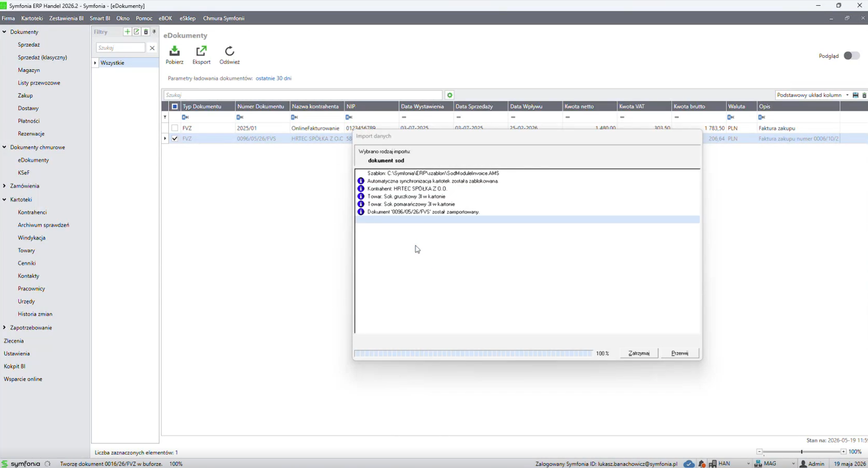868x468 pixels.
Task: Open Towary in the sidebar tree
Action: [27, 250]
